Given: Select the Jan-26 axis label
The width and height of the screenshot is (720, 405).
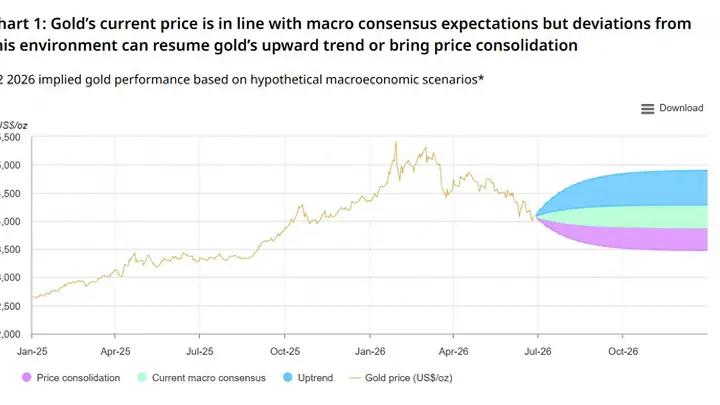Looking at the screenshot, I should coord(370,351).
